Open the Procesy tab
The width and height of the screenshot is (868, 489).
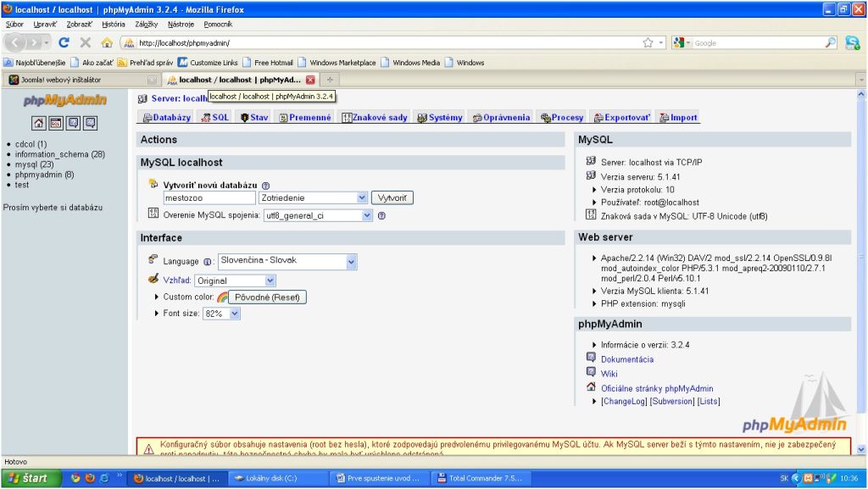click(562, 117)
